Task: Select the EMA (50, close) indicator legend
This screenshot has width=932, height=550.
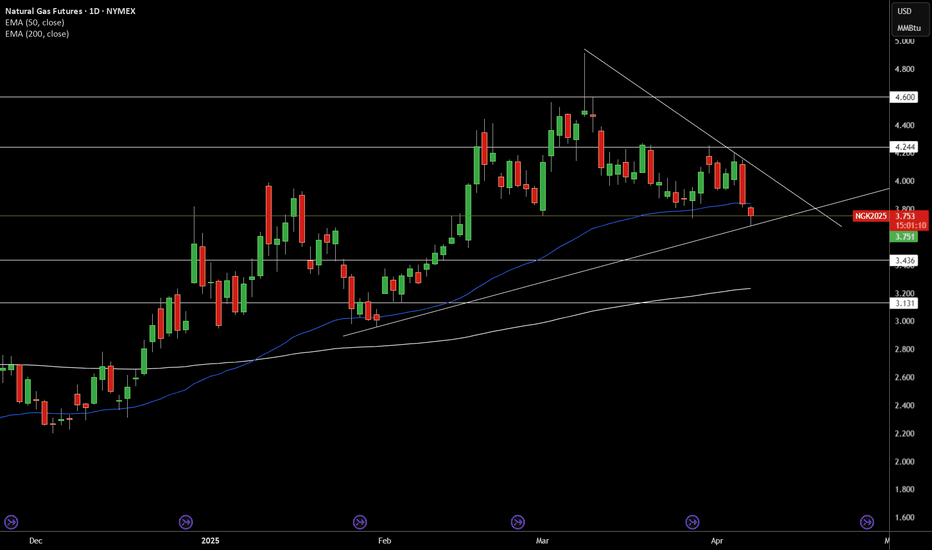Action: pos(34,23)
